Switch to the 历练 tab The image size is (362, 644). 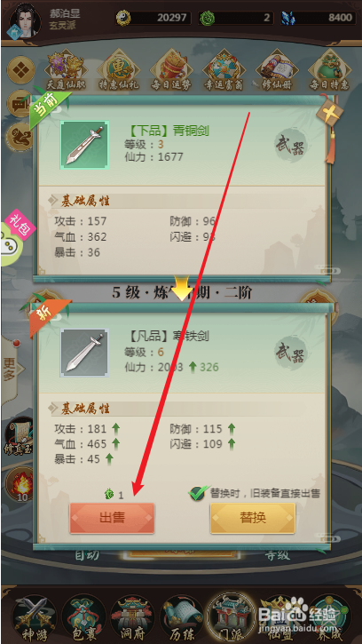pos(182,616)
